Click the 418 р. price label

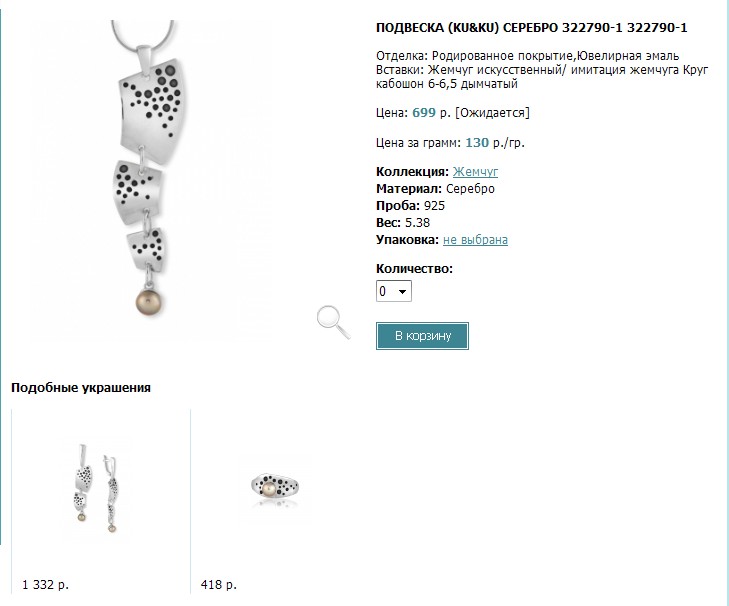218,584
